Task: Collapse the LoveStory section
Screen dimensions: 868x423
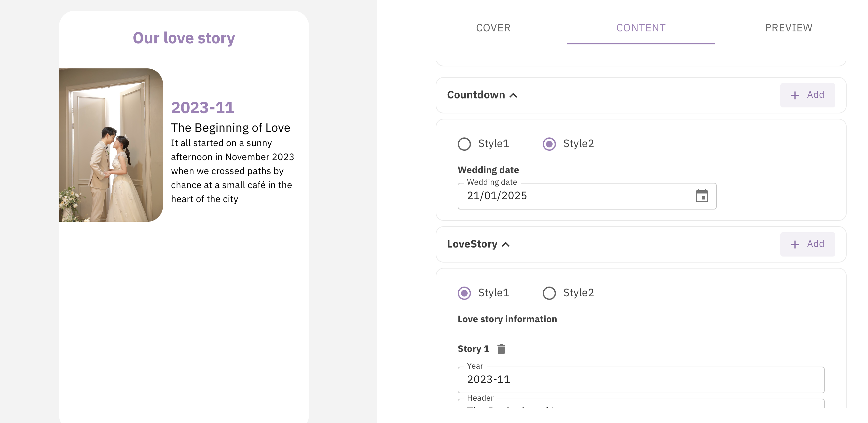Action: pos(505,244)
